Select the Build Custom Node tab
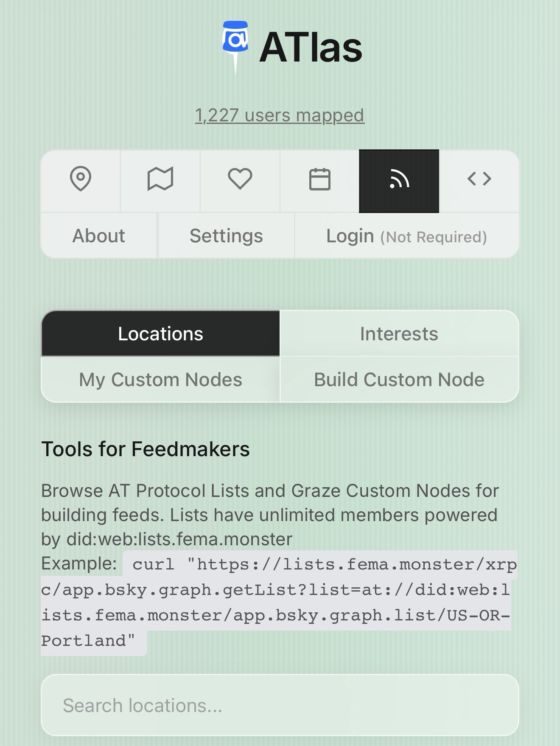This screenshot has height=746, width=560. click(399, 380)
